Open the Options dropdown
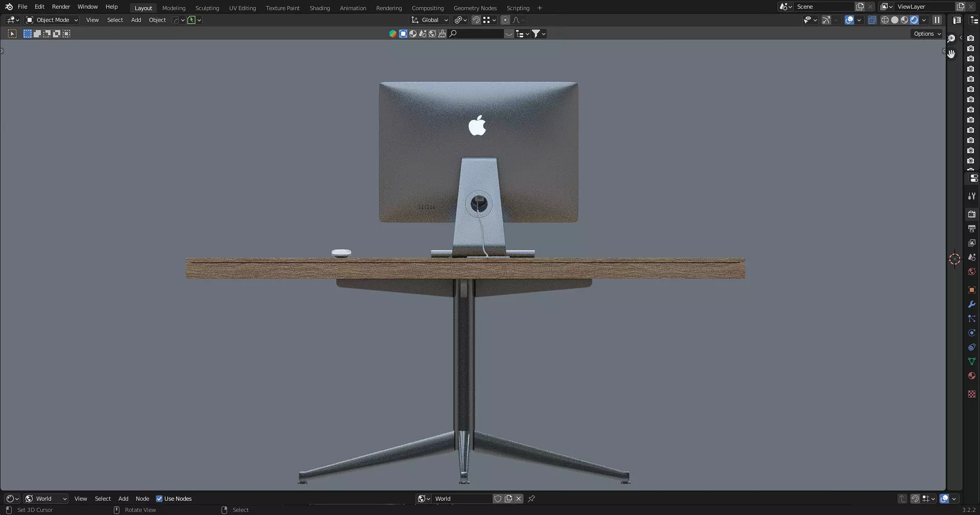Image resolution: width=980 pixels, height=515 pixels. coord(927,34)
